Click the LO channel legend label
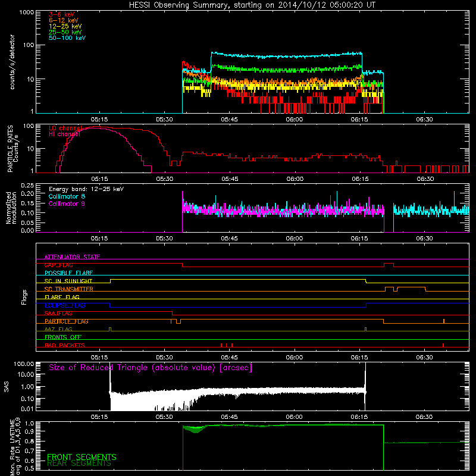 (65, 128)
